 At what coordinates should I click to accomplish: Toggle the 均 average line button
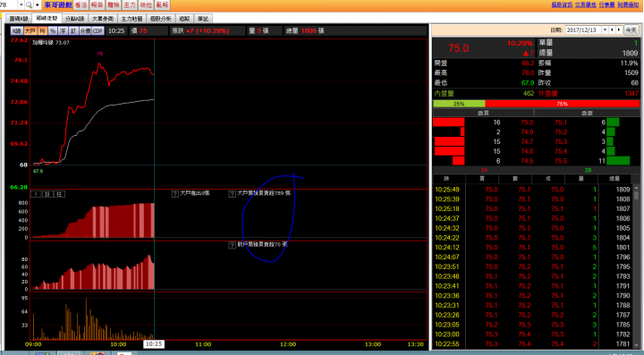(x=42, y=30)
